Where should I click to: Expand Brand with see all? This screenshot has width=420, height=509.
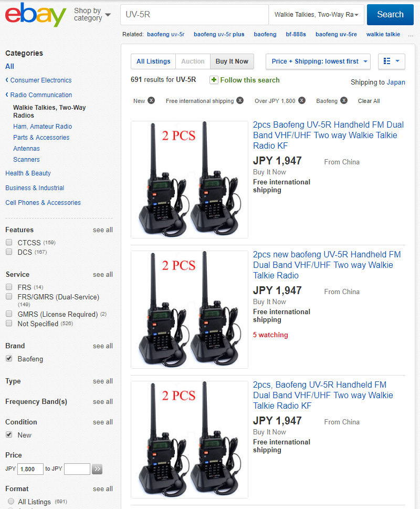point(103,346)
